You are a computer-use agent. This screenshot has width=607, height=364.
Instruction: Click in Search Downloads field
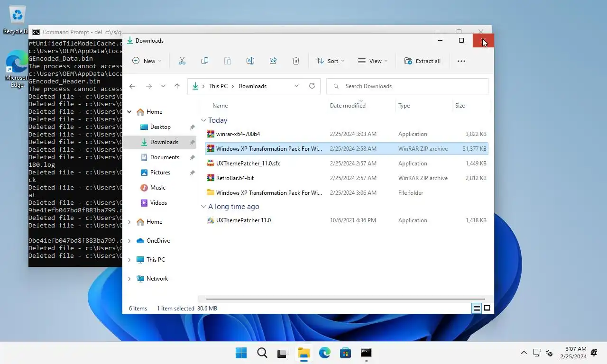tap(407, 86)
